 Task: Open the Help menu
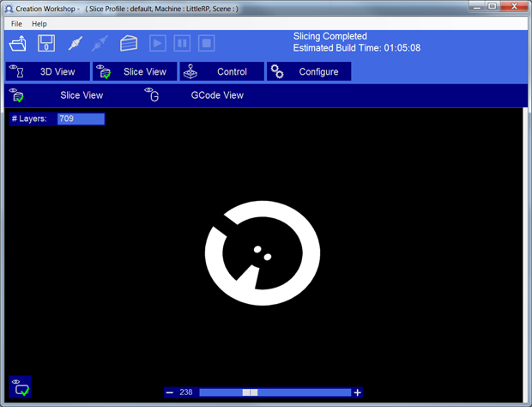(x=39, y=24)
